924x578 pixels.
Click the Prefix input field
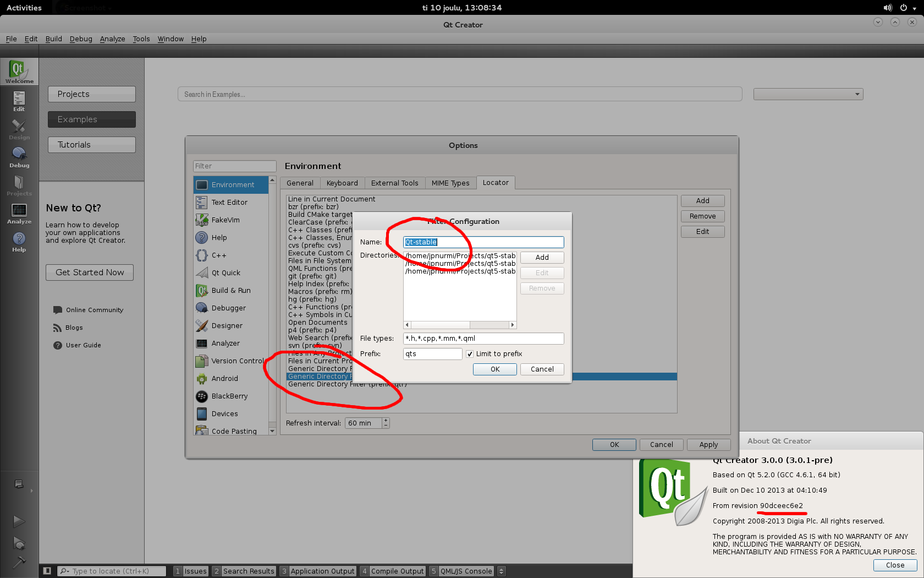(433, 354)
